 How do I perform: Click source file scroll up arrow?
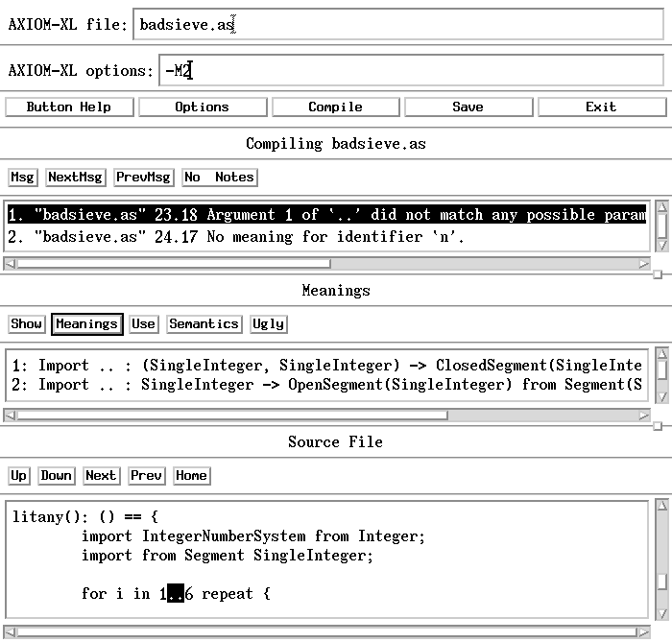point(662,506)
